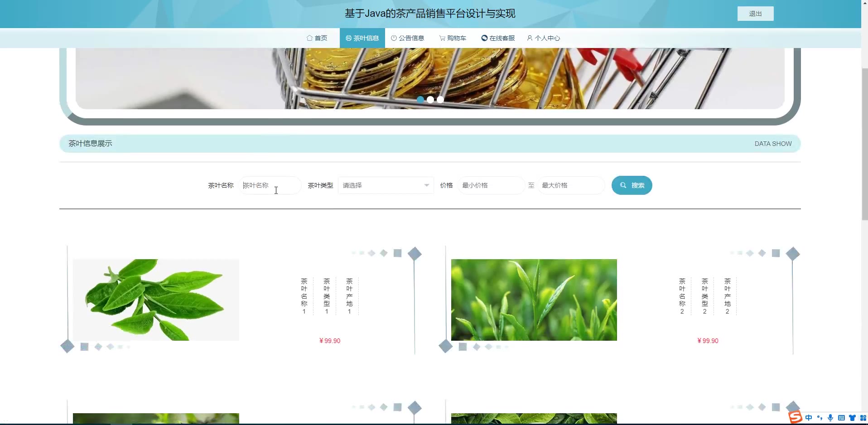Select the third (last) carousel indicator dot
868x425 pixels.
[x=440, y=99]
